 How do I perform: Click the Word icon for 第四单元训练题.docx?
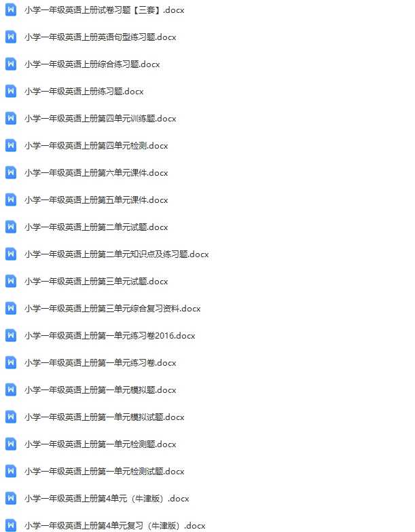coord(11,118)
